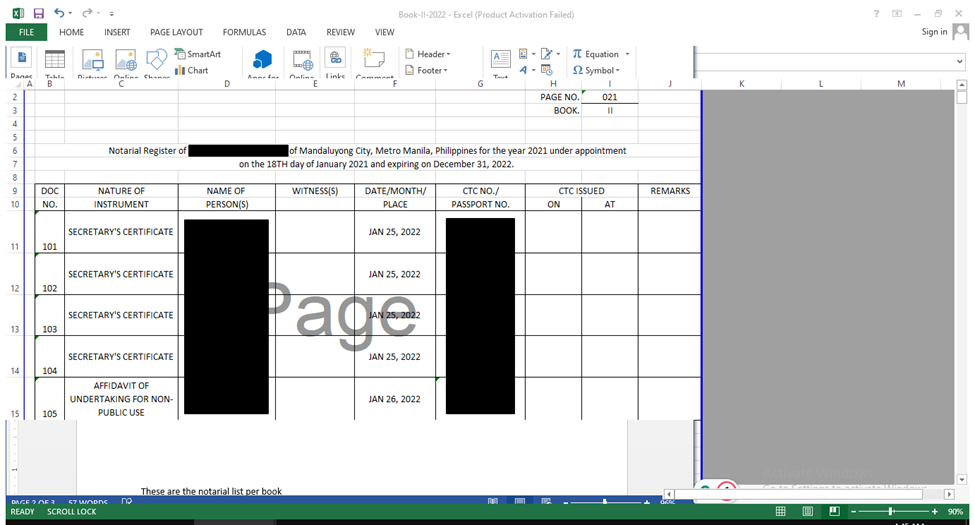This screenshot has height=525, width=975.
Task: Insert a Table from the ribbon
Action: click(55, 63)
